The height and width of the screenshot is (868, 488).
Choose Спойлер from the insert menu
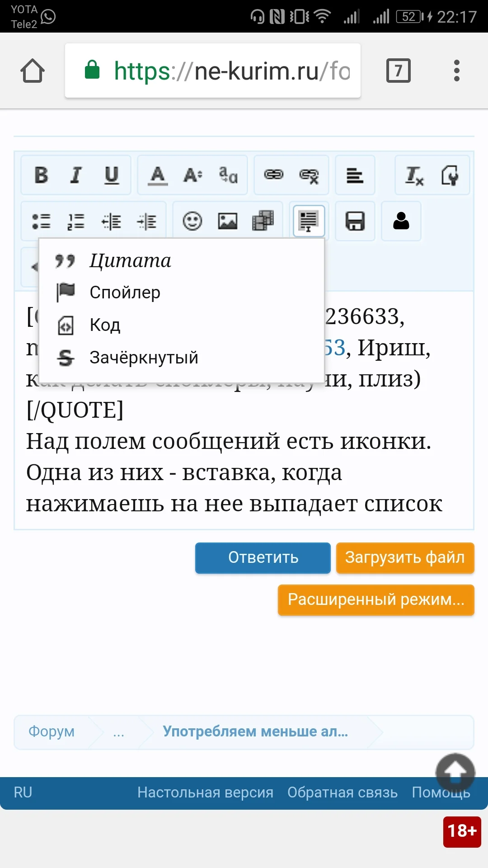click(x=182, y=292)
